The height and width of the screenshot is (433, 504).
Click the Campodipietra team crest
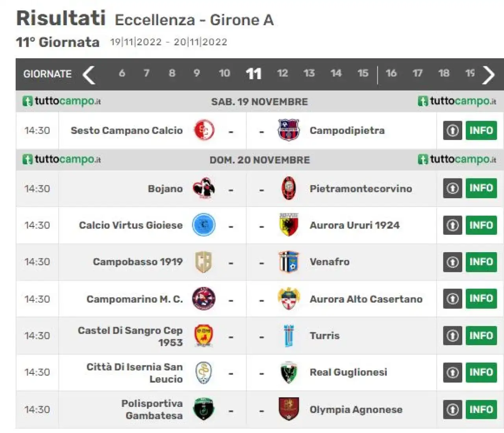288,130
